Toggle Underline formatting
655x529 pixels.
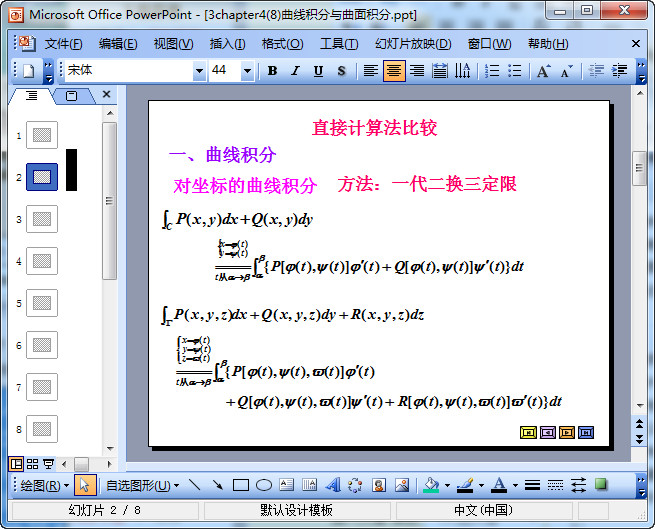tap(318, 71)
